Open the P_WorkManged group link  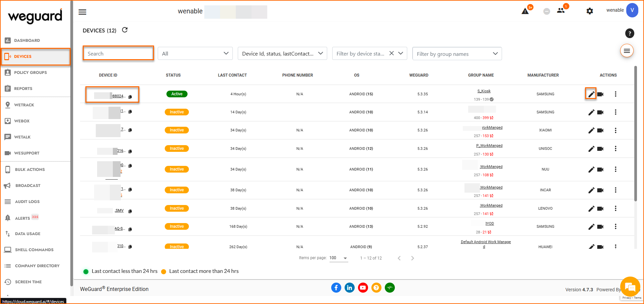tap(489, 145)
